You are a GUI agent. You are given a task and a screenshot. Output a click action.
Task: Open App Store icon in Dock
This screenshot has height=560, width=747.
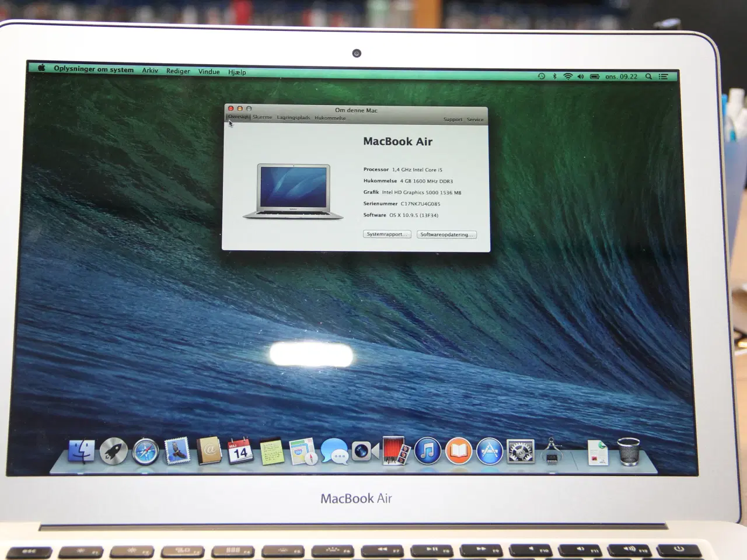[490, 452]
